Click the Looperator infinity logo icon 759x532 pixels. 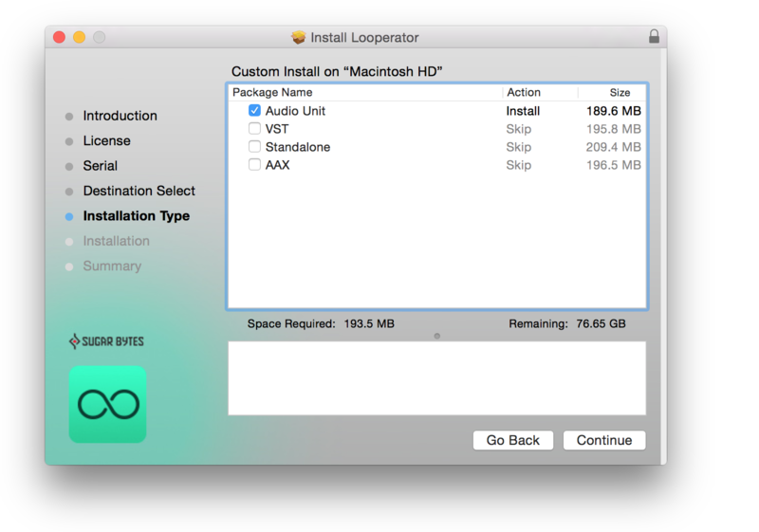pos(107,404)
